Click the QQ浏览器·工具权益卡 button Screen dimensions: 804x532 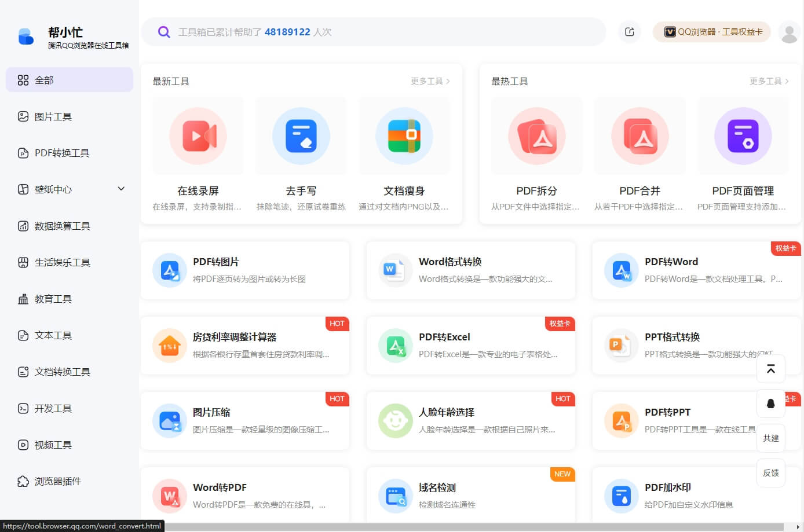712,32
